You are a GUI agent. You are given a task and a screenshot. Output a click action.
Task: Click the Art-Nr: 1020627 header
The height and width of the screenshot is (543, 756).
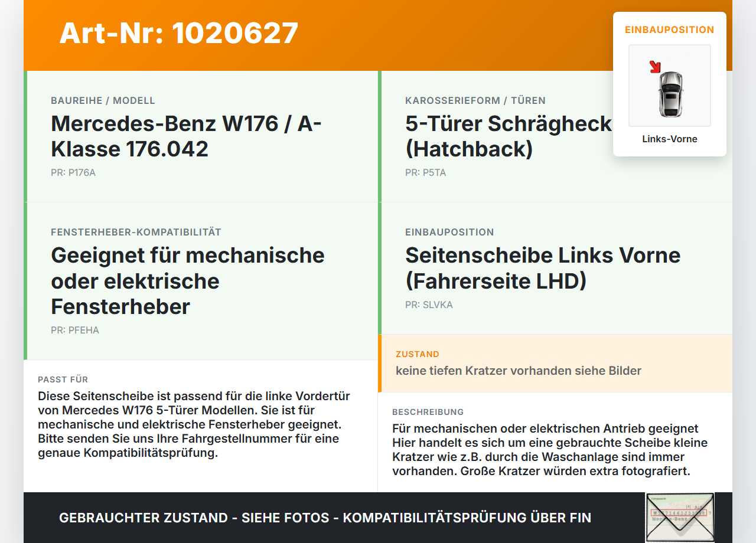click(x=179, y=33)
